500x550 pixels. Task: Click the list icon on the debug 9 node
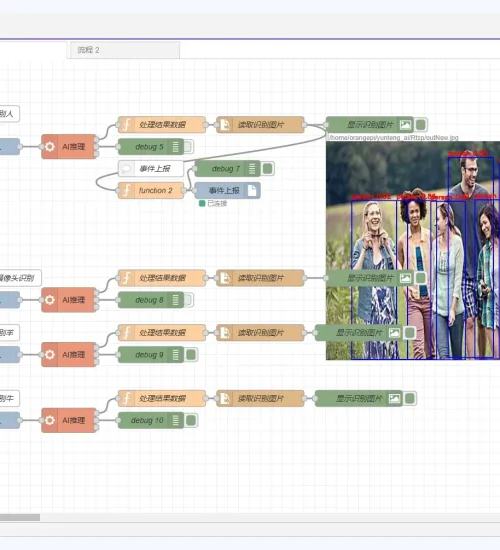pyautogui.click(x=176, y=355)
